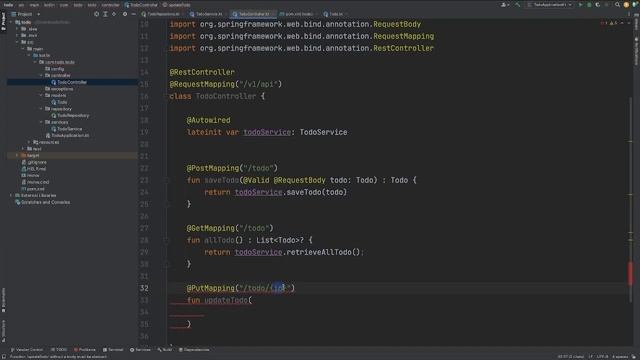The height and width of the screenshot is (360, 640).
Task: Collapse the main source folder
Action: [23, 49]
